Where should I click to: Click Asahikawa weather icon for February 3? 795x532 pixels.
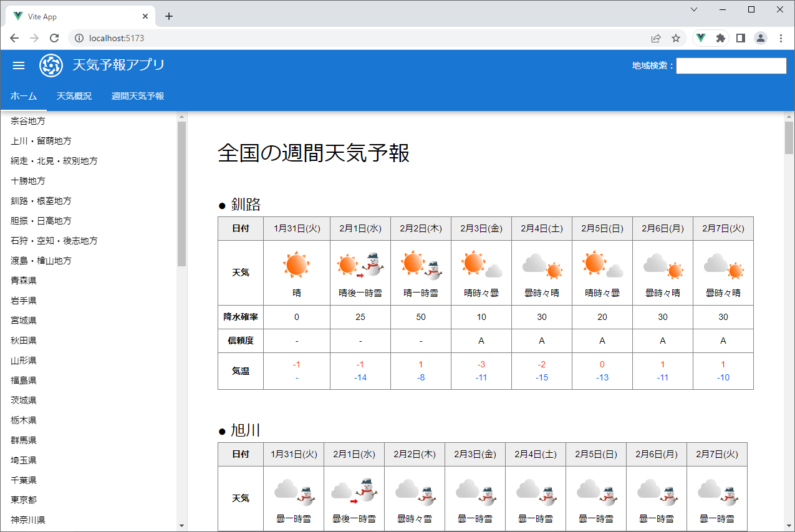pos(475,491)
